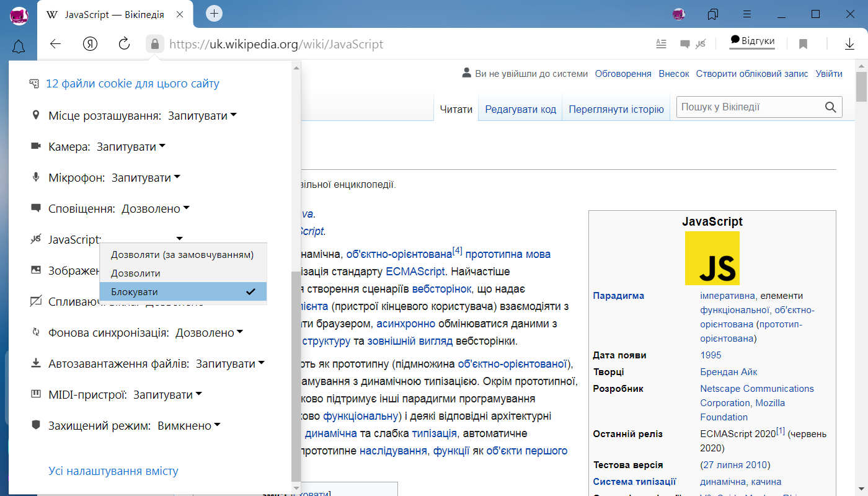868x496 pixels.
Task: Select the checked Блокувати option
Action: (183, 291)
